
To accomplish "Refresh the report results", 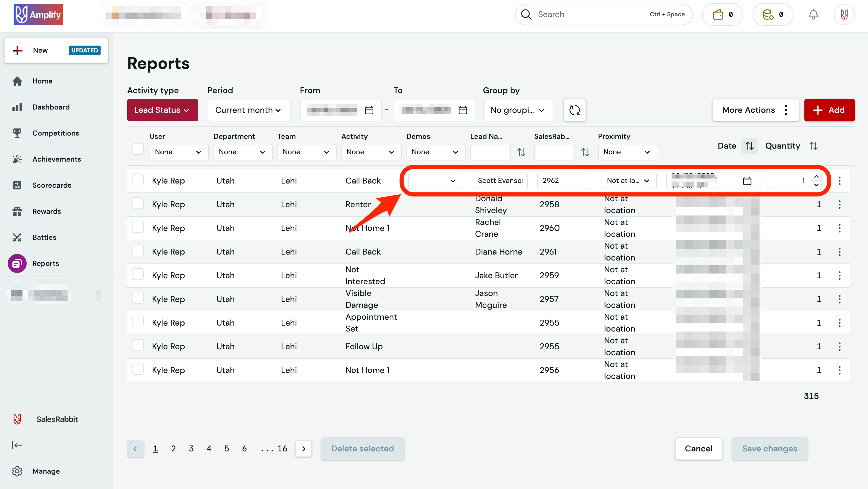I will click(x=575, y=110).
